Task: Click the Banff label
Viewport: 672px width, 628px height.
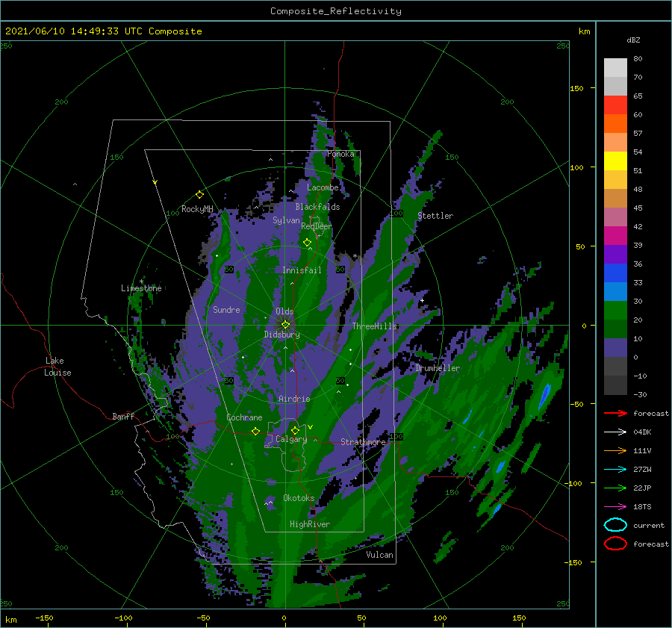Action: pos(123,416)
